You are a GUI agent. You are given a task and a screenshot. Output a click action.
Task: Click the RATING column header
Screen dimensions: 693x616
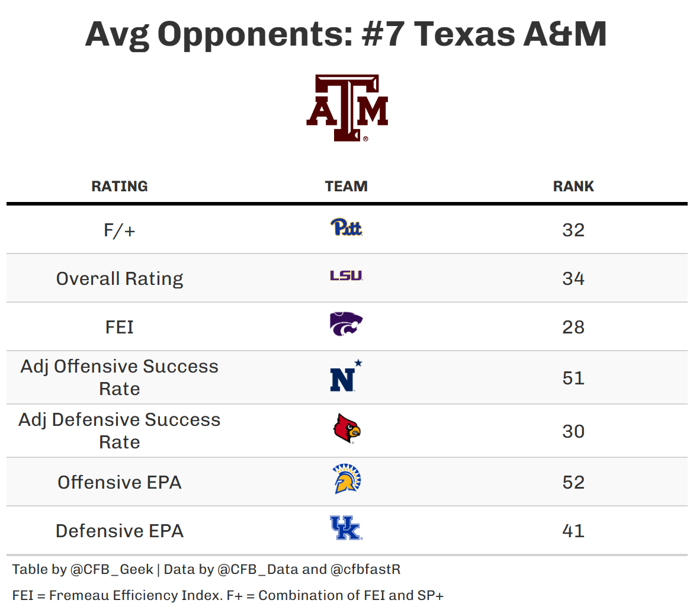[x=120, y=186]
